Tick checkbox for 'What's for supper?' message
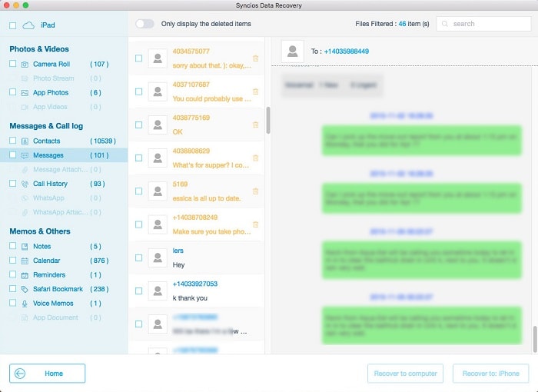Viewport: 538px width, 392px height. (x=138, y=158)
